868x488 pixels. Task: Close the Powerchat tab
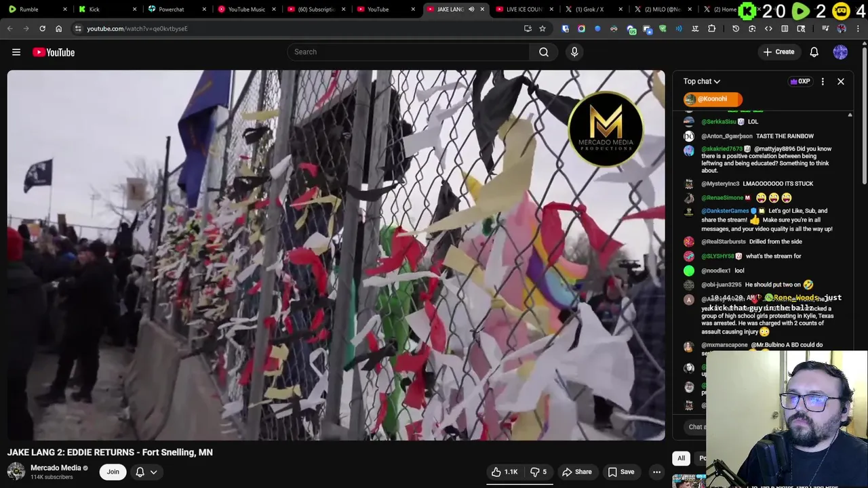[x=203, y=9]
